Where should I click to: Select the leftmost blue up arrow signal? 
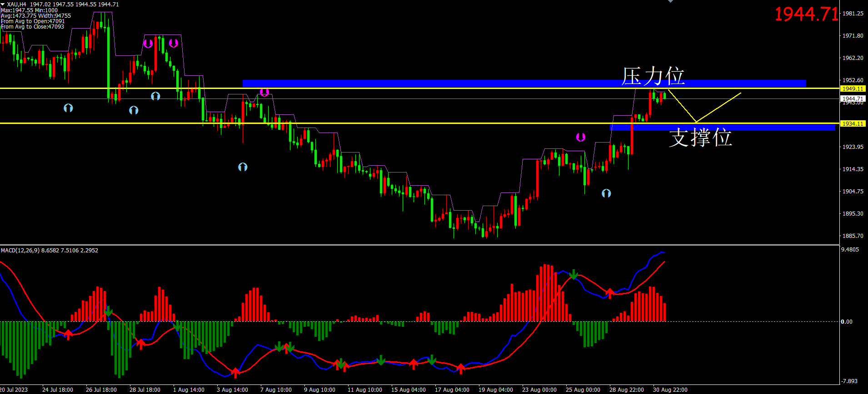coord(68,108)
